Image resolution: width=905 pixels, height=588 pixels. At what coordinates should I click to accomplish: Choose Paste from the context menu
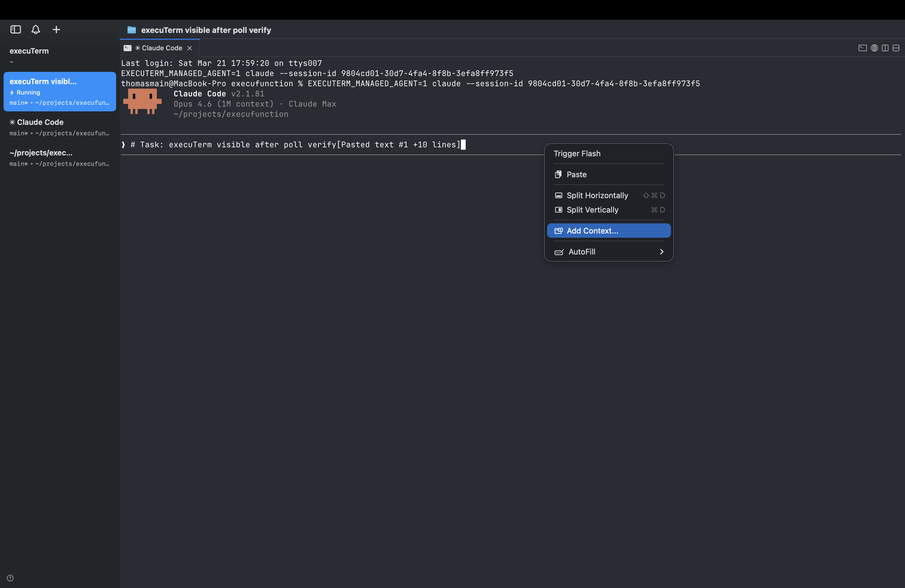coord(577,175)
